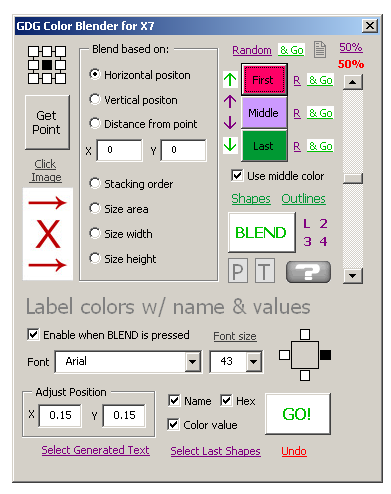Click & Go link beside First color

tap(320, 80)
